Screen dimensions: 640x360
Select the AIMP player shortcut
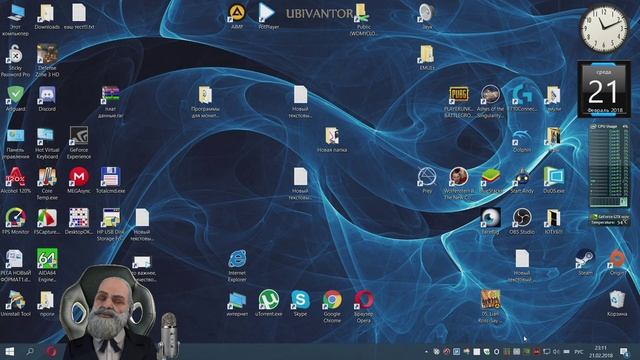click(237, 16)
